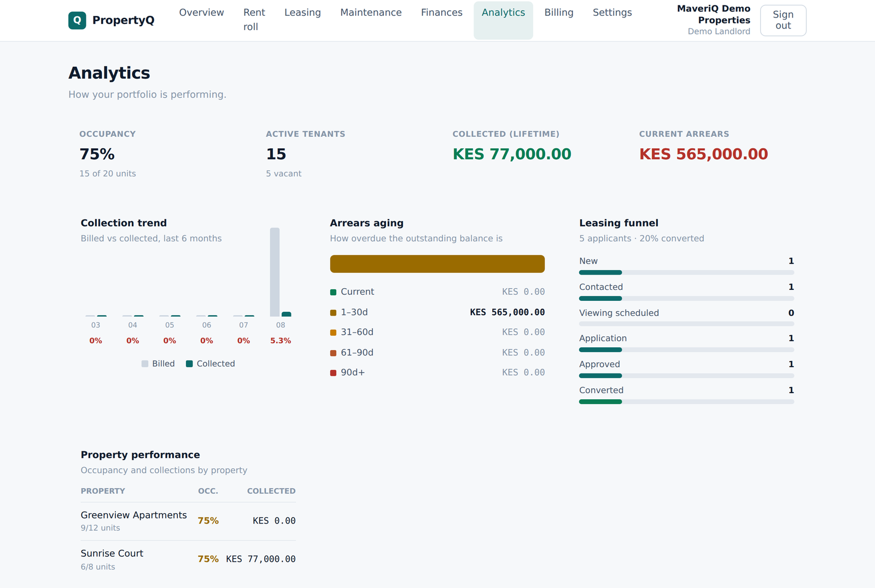The image size is (875, 588).
Task: Click the Arrears aging heading
Action: pyautogui.click(x=366, y=223)
